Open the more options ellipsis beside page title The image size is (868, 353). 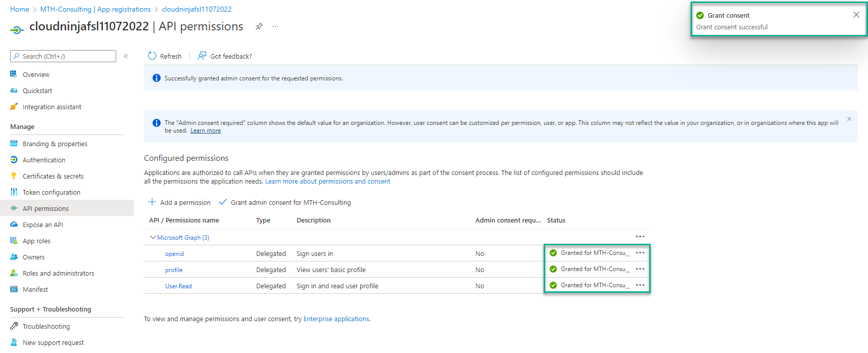pos(275,26)
